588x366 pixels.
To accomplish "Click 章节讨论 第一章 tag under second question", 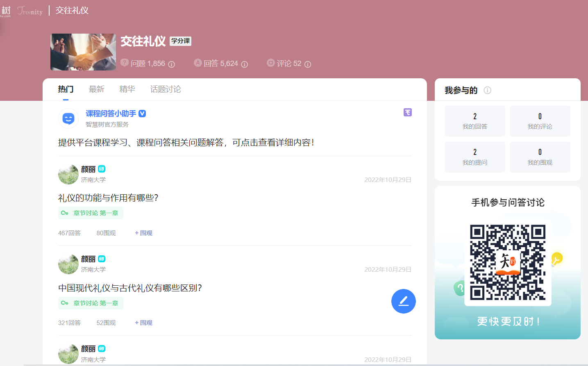I will (x=91, y=303).
